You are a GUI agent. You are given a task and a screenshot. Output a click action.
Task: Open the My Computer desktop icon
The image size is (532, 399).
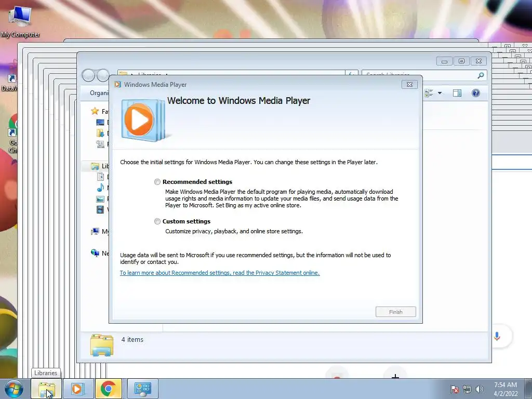tap(20, 21)
